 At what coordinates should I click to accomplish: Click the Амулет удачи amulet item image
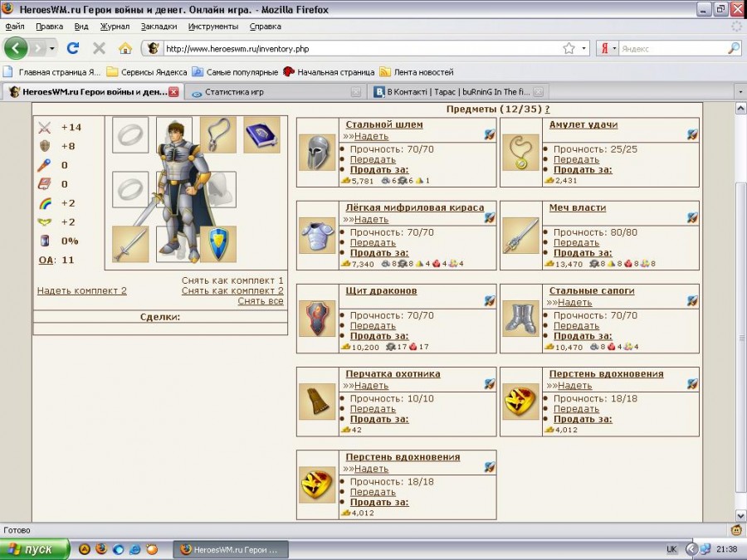(x=520, y=153)
